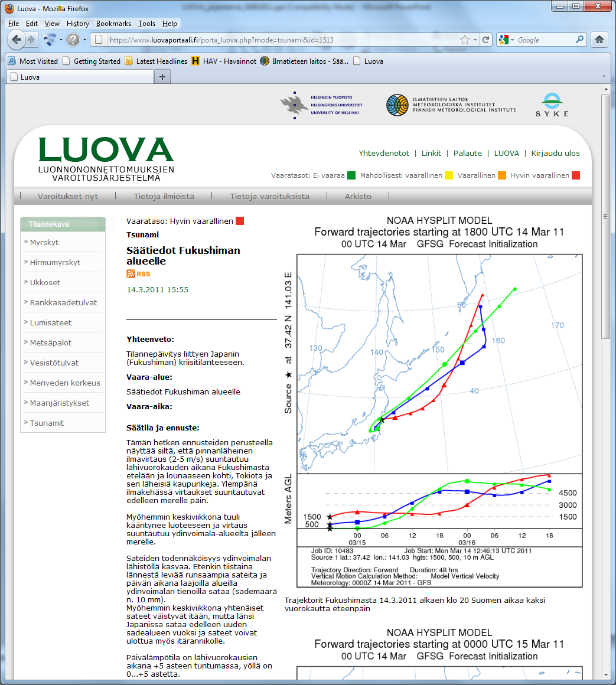The height and width of the screenshot is (685, 616).
Task: Open the Tsunamit sidebar category
Action: (47, 423)
